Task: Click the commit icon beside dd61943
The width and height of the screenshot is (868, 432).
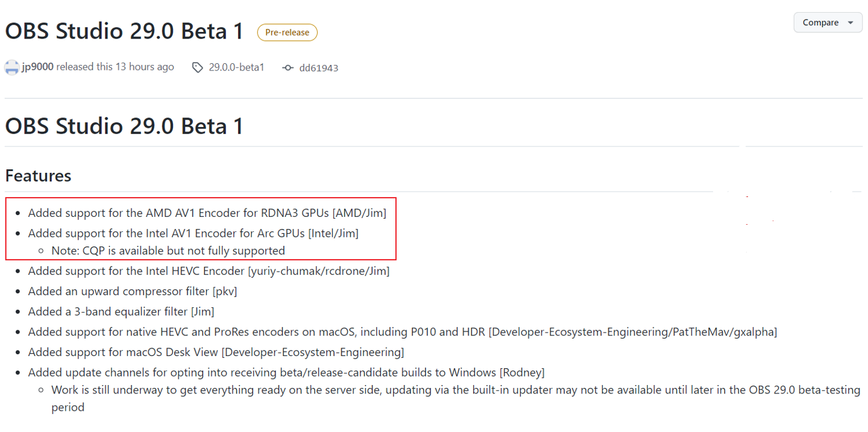Action: click(x=288, y=68)
